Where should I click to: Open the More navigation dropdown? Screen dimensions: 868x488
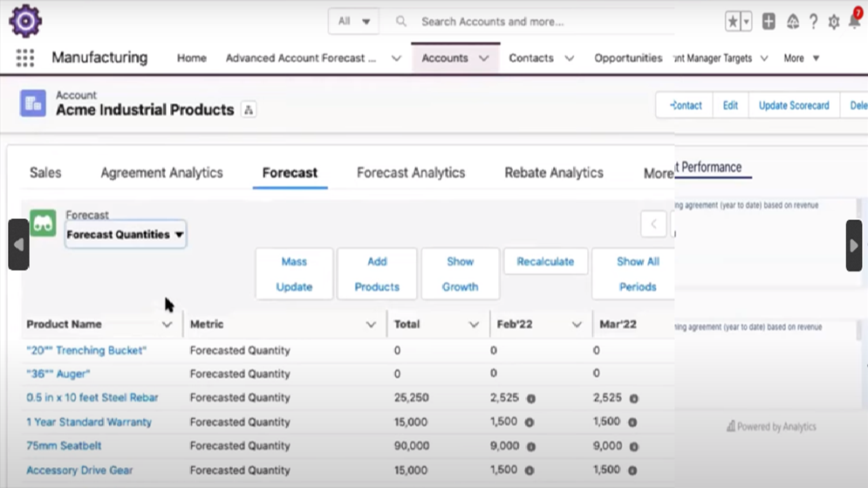click(x=801, y=58)
